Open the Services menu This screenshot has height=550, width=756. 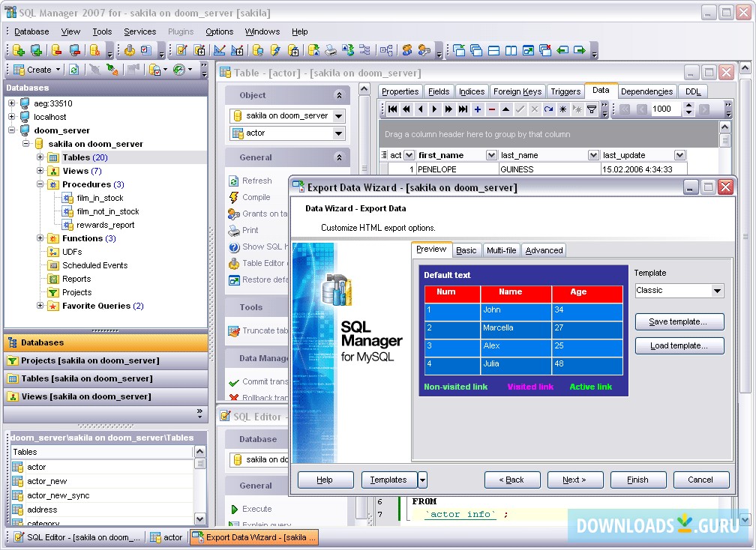click(x=139, y=31)
